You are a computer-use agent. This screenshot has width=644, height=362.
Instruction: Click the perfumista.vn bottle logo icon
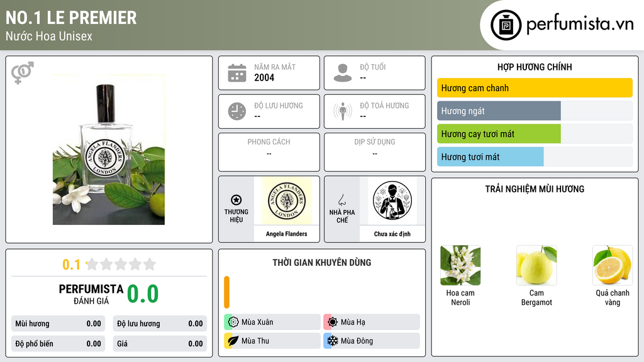click(506, 25)
